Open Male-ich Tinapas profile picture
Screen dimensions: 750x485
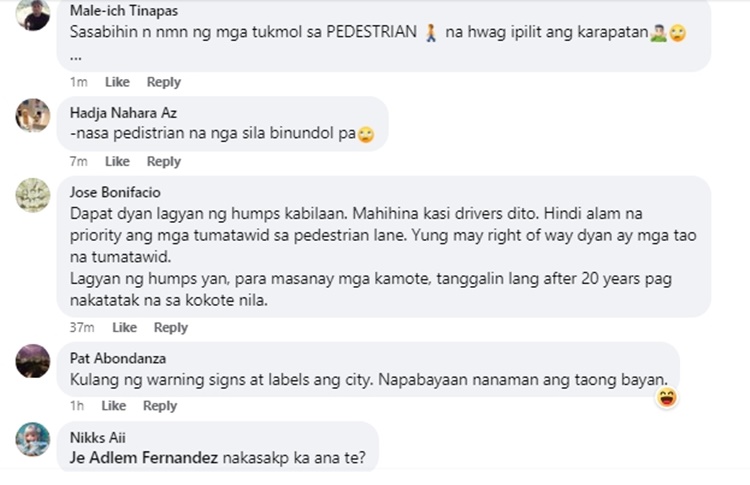pyautogui.click(x=32, y=15)
